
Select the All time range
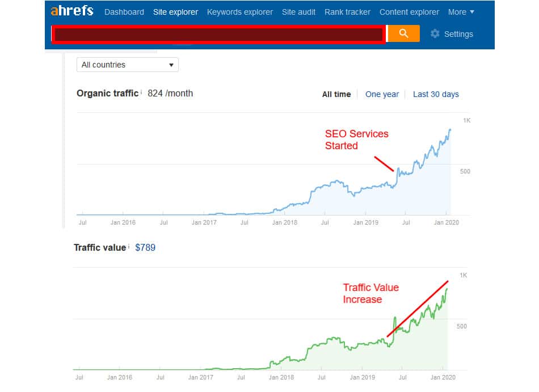tap(336, 94)
